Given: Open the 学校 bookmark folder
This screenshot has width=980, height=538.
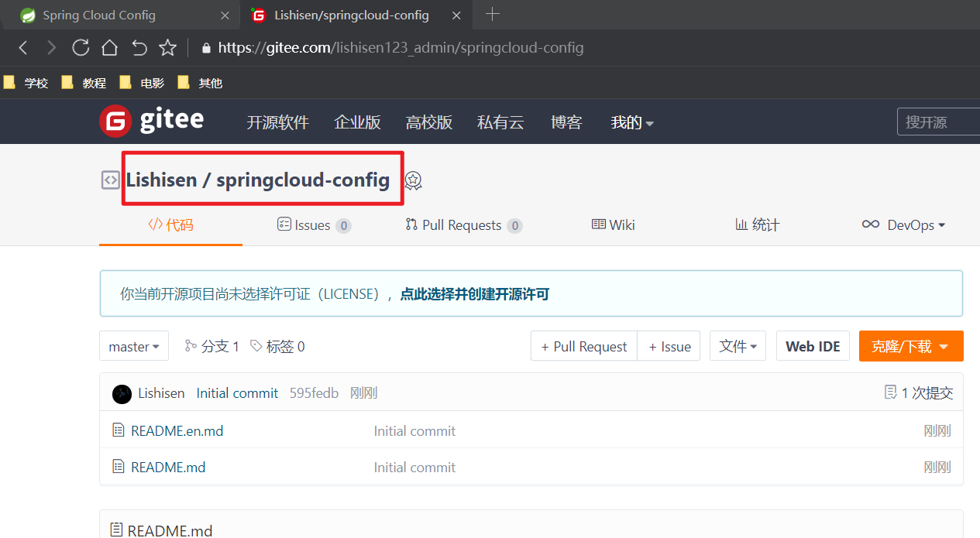Looking at the screenshot, I should (x=26, y=83).
